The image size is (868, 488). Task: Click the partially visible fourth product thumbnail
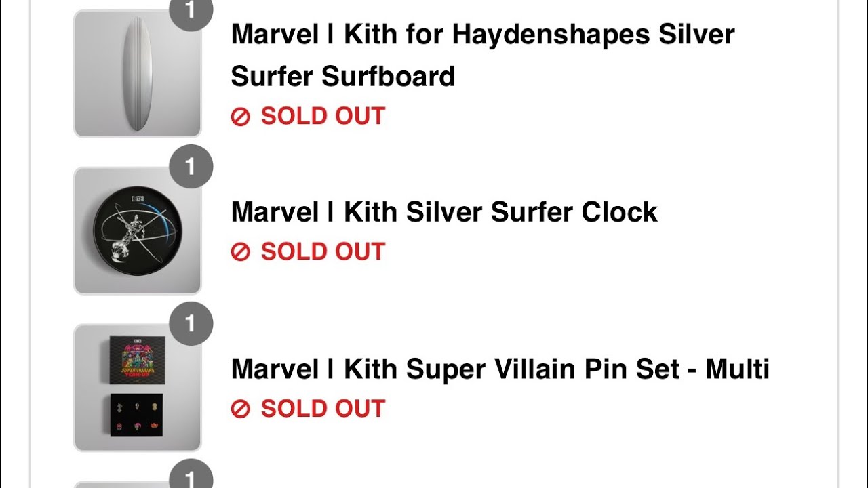coord(138,484)
